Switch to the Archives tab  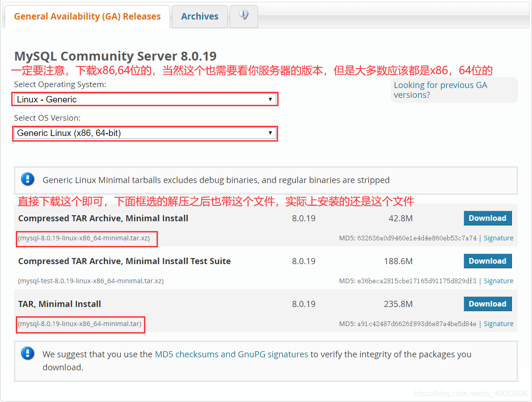coord(199,16)
